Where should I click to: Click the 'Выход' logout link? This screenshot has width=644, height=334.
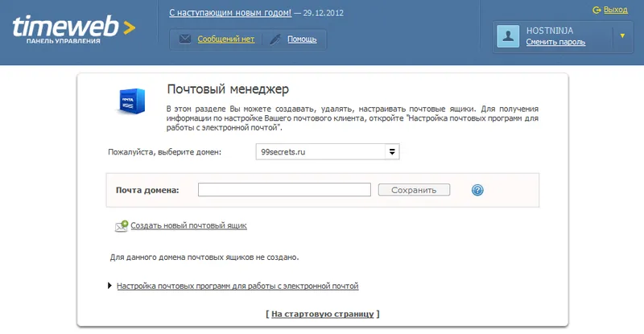(x=615, y=10)
